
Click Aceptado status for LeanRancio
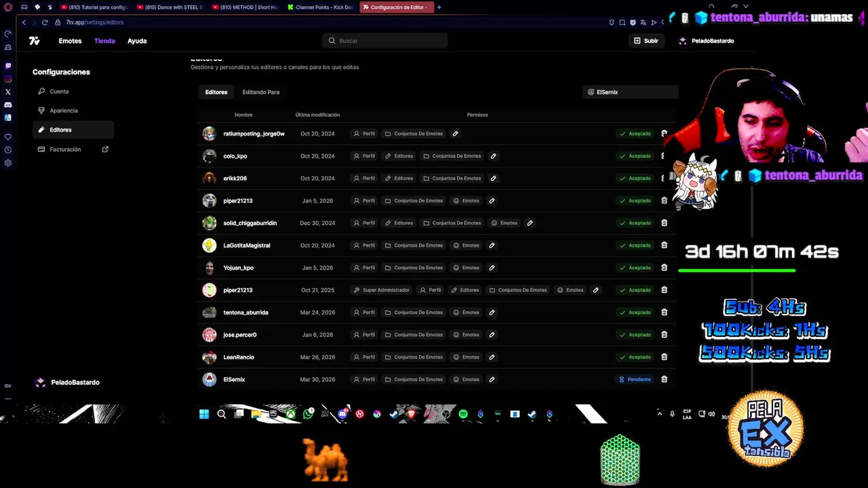[x=635, y=357]
